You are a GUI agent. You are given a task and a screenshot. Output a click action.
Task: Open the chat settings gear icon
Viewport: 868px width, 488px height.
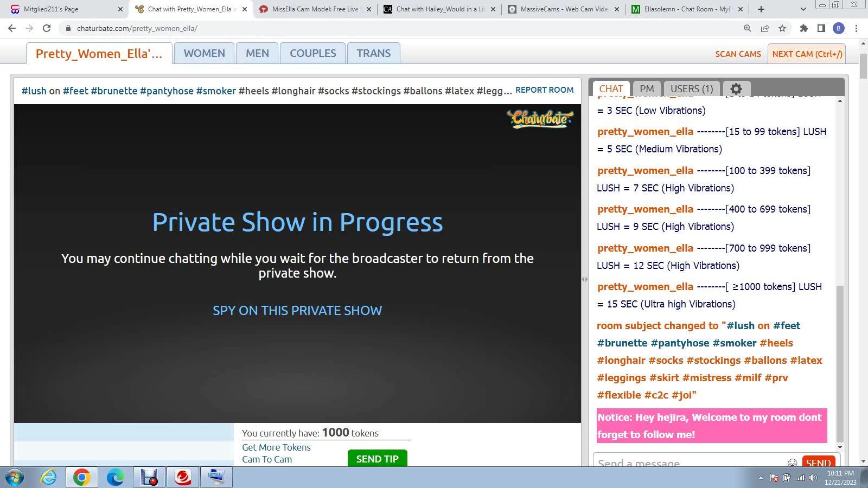[736, 89]
